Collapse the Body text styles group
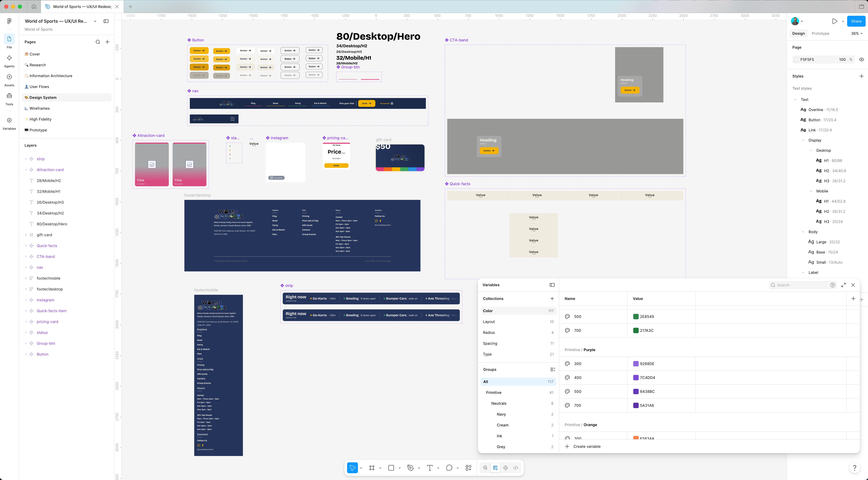 [x=803, y=232]
